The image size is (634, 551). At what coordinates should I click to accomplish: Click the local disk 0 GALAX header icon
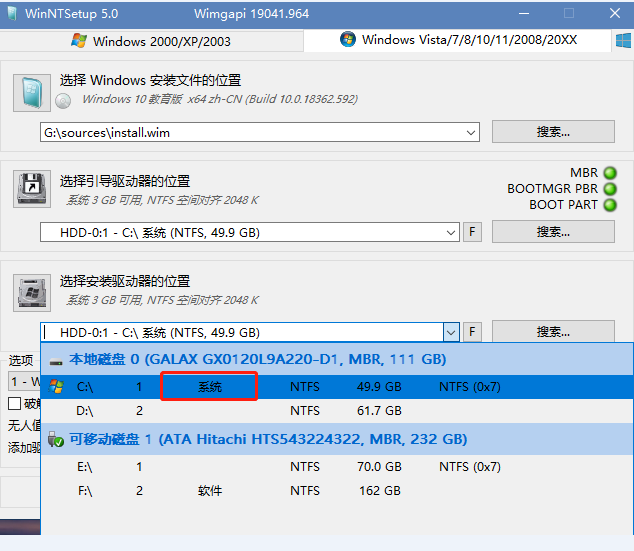56,361
